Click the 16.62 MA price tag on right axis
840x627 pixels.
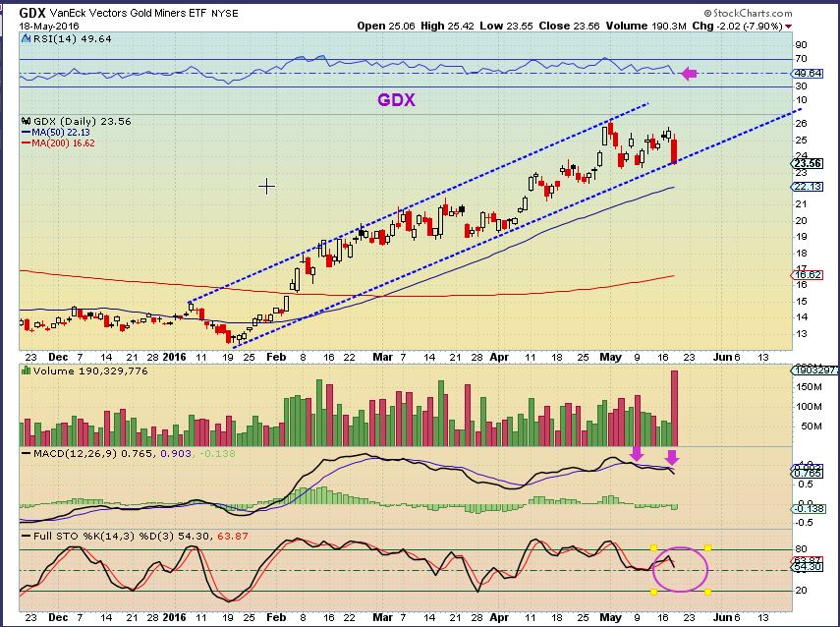coord(808,275)
